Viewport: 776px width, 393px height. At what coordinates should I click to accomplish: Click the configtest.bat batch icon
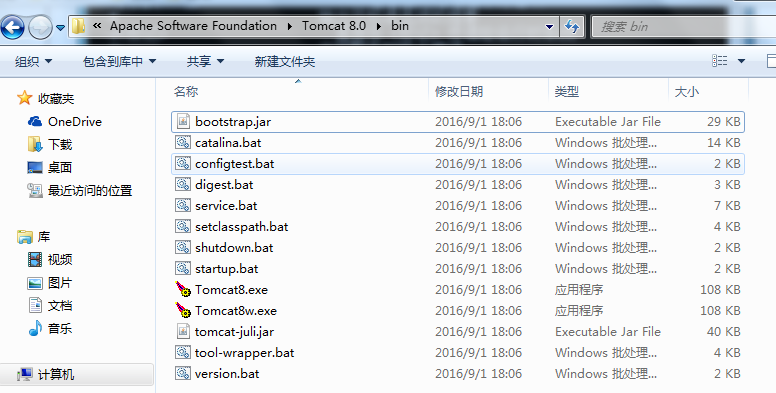click(x=183, y=163)
